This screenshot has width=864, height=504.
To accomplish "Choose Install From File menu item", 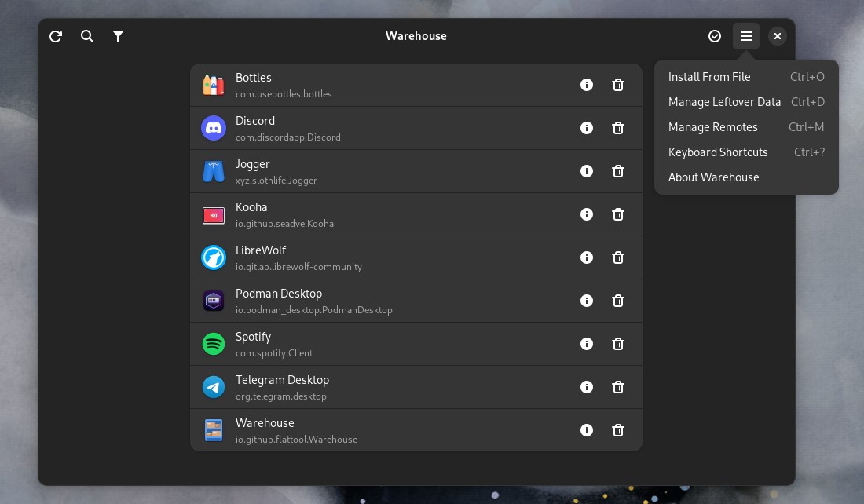I will pos(747,77).
